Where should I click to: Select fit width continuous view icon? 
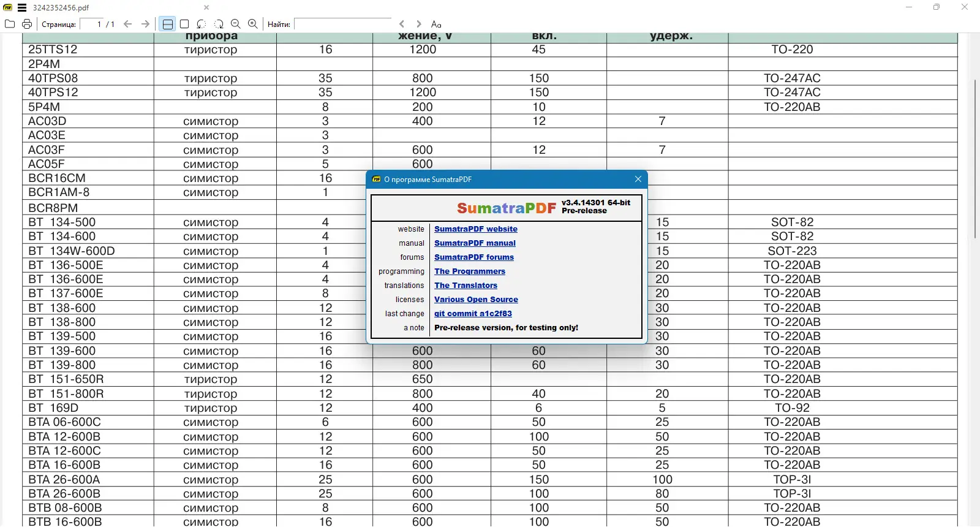click(x=167, y=24)
